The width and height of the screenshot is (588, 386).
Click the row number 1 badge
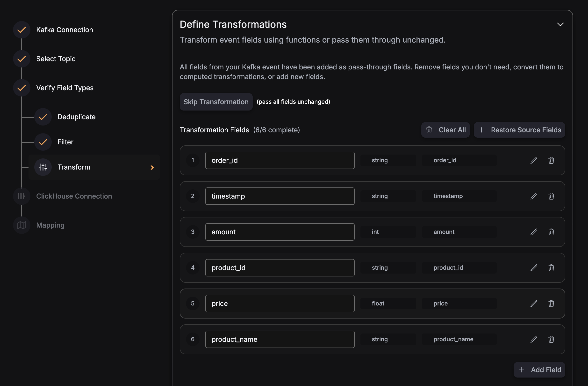(x=193, y=160)
